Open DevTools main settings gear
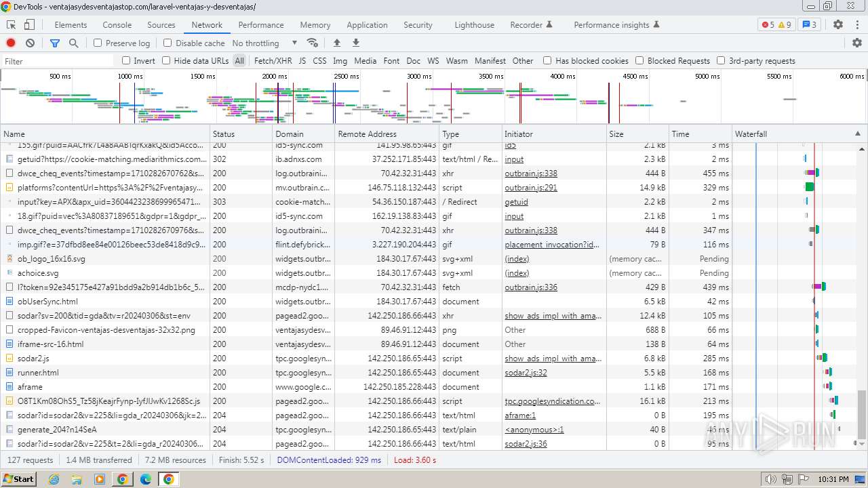Image resolution: width=868 pixels, height=488 pixels. [x=838, y=24]
